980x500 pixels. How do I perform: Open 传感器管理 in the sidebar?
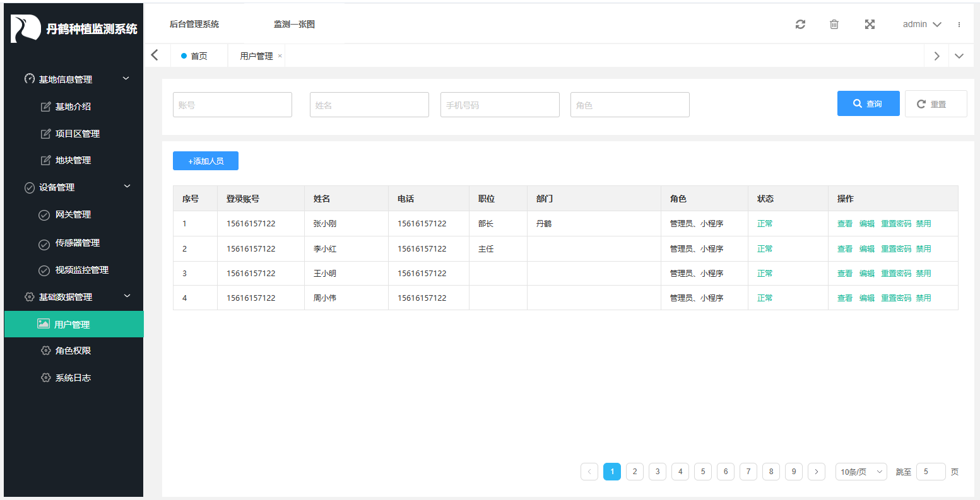[78, 243]
